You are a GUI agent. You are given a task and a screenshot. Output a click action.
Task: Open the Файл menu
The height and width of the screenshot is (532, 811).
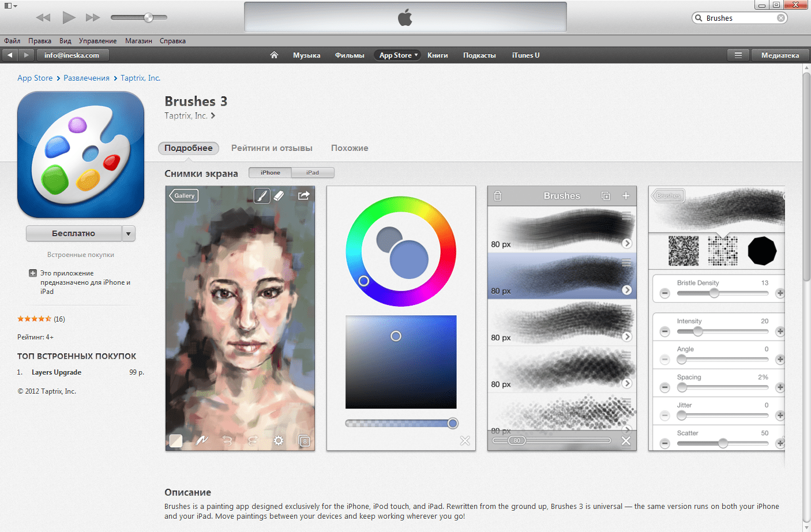tap(12, 41)
